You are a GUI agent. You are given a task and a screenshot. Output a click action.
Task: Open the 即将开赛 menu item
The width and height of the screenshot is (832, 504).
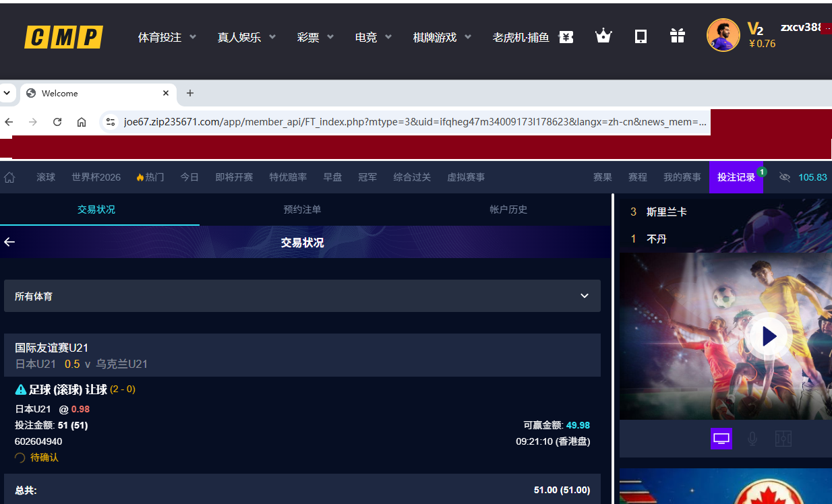pos(234,177)
